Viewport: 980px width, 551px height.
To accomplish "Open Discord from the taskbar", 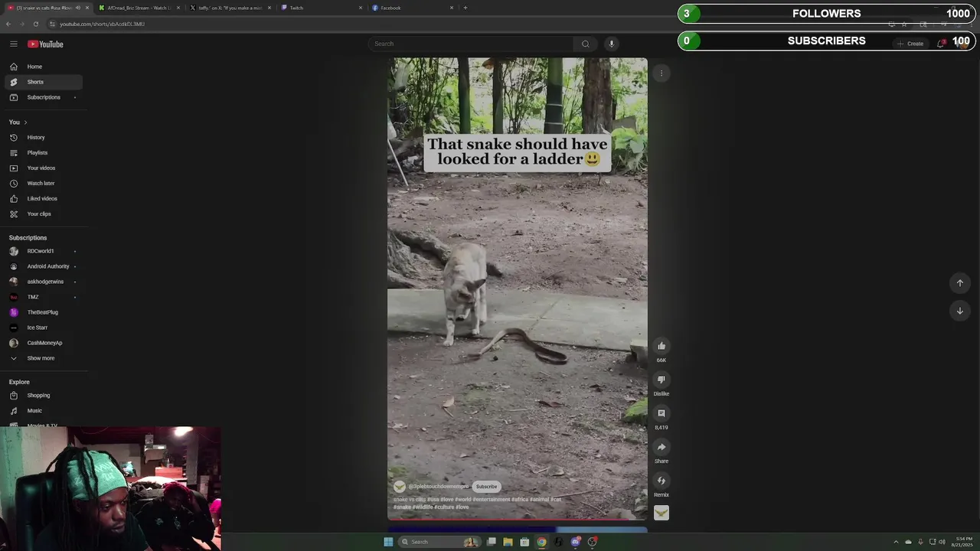I will (x=575, y=542).
